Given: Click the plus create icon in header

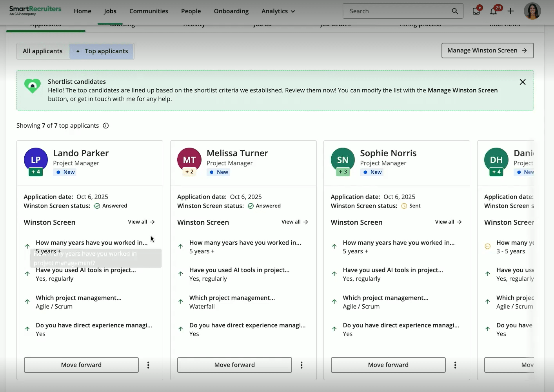Looking at the screenshot, I should coord(510,11).
